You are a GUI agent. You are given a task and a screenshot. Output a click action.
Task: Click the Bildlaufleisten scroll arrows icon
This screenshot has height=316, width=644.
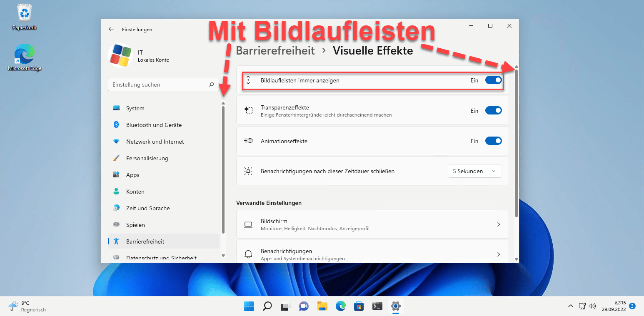[248, 80]
